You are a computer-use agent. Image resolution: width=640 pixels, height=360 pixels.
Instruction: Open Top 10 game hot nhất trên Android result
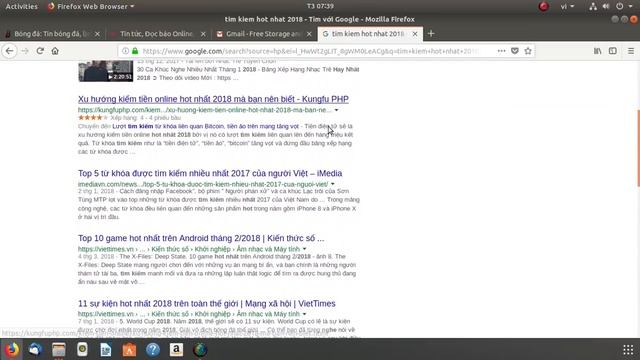(x=201, y=238)
